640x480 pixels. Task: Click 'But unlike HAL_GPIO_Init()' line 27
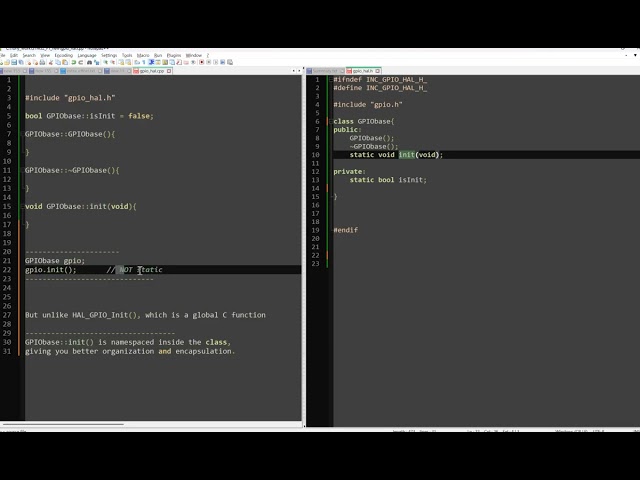[x=145, y=315]
